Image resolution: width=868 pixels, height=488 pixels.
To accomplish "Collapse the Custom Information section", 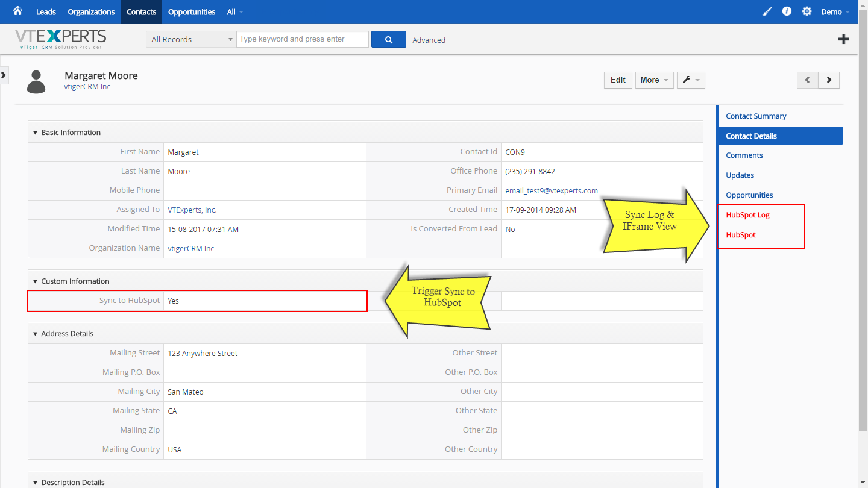I will (35, 281).
